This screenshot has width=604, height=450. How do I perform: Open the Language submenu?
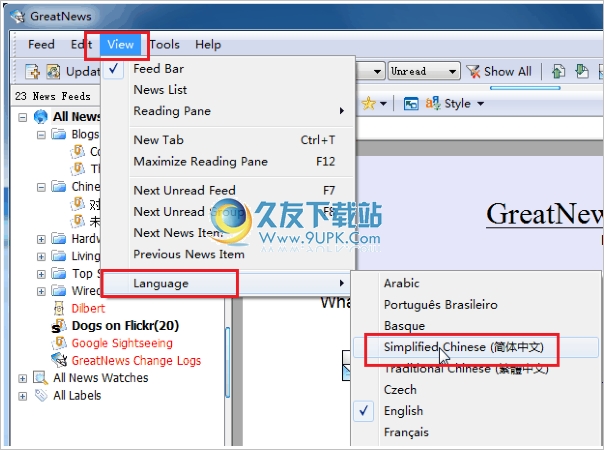coord(228,284)
